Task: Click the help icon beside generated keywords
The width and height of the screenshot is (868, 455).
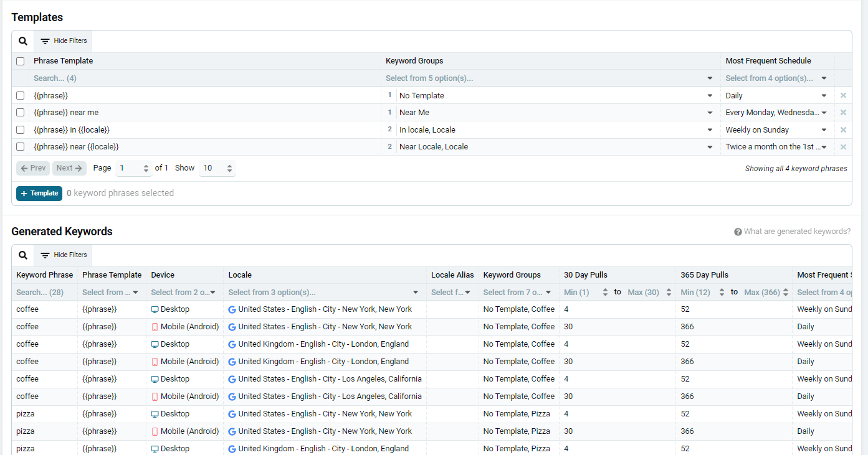Action: (738, 232)
